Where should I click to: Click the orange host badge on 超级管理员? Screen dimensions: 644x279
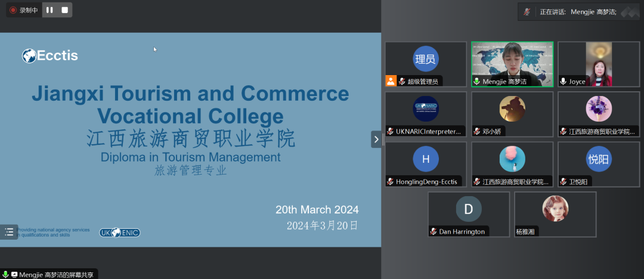tap(391, 81)
